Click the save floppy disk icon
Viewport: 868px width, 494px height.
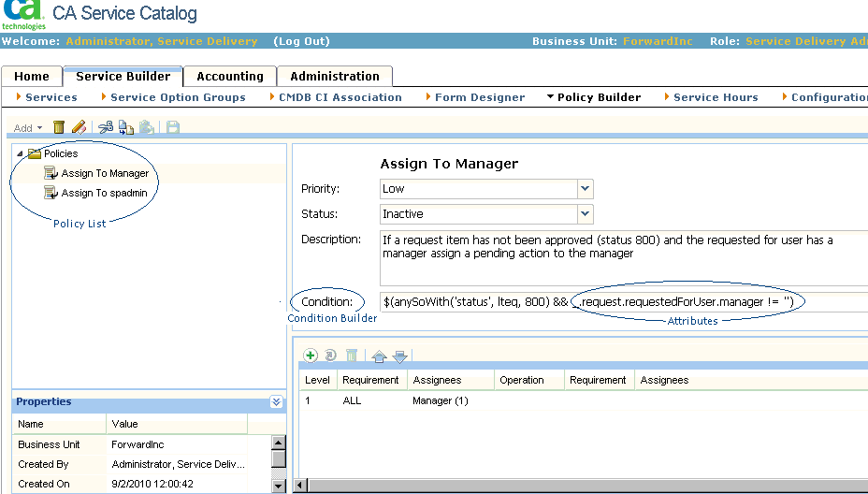173,127
